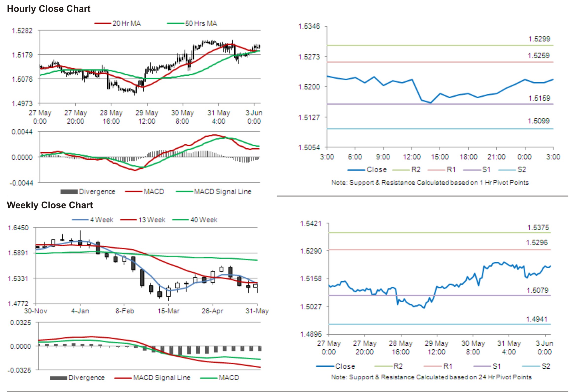
Task: Click the 1.6450 axis label on weekly chart
Action: pyautogui.click(x=18, y=228)
